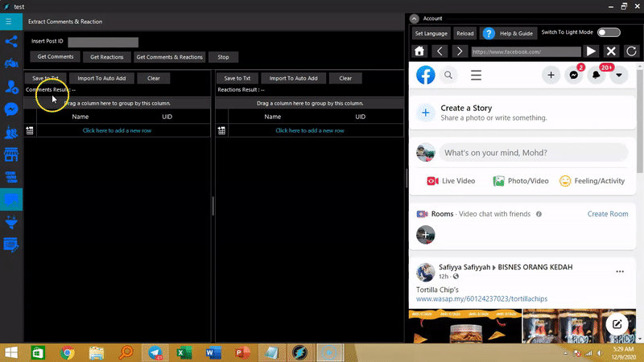Click the Create Room link

tap(607, 214)
